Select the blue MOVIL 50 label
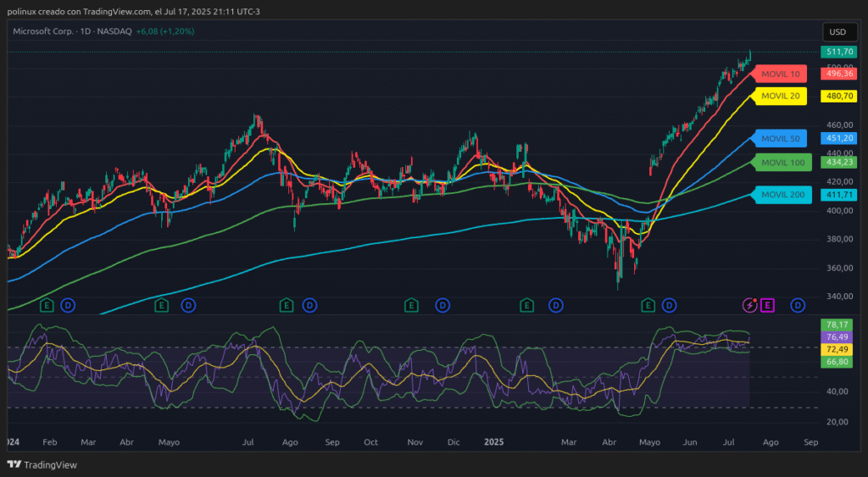The image size is (868, 477). (780, 138)
